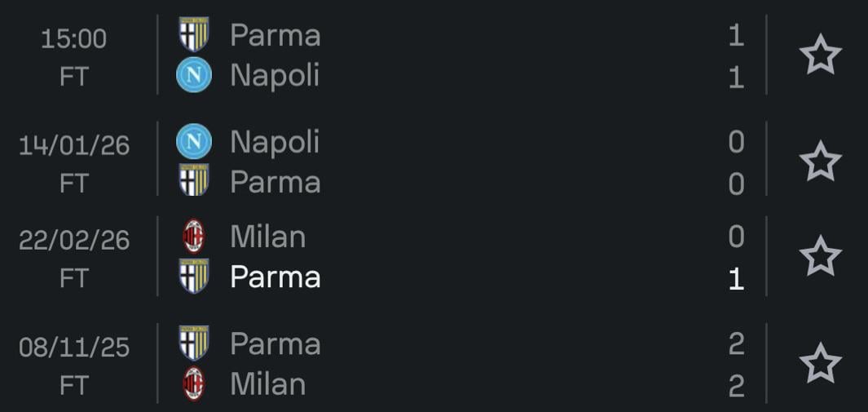Open highlighted Parma name in 22/02/26 match

click(x=275, y=277)
